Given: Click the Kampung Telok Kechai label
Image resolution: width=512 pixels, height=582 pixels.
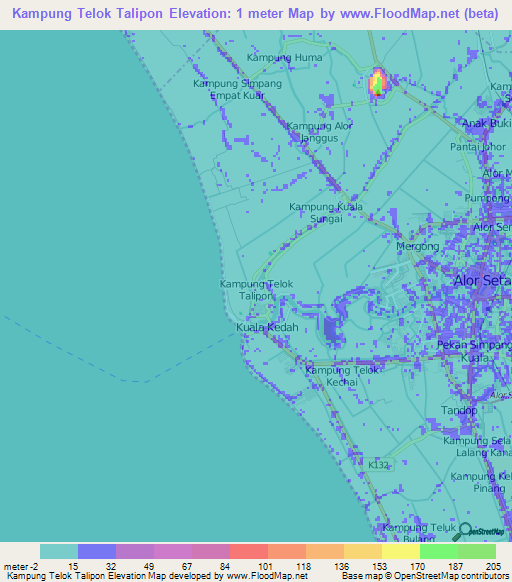Looking at the screenshot, I should tap(342, 376).
